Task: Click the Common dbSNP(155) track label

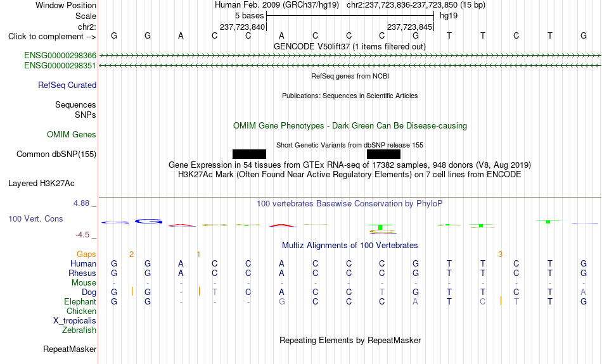Action: click(56, 154)
